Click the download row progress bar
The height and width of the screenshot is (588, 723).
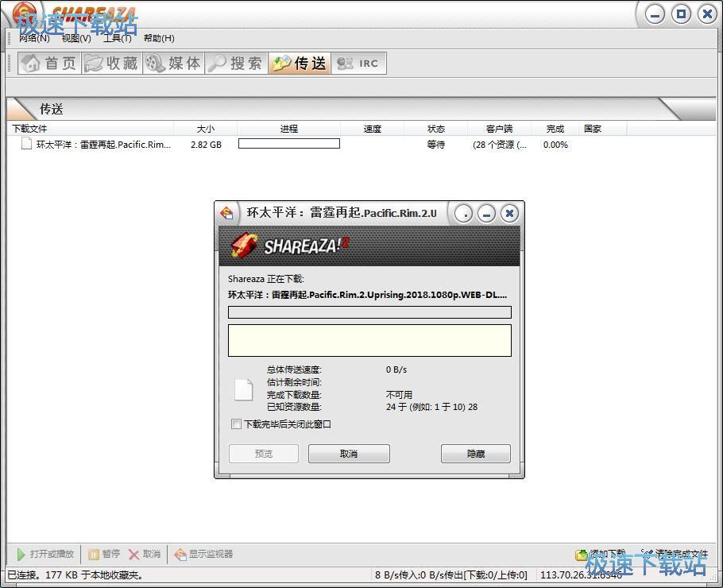(289, 144)
